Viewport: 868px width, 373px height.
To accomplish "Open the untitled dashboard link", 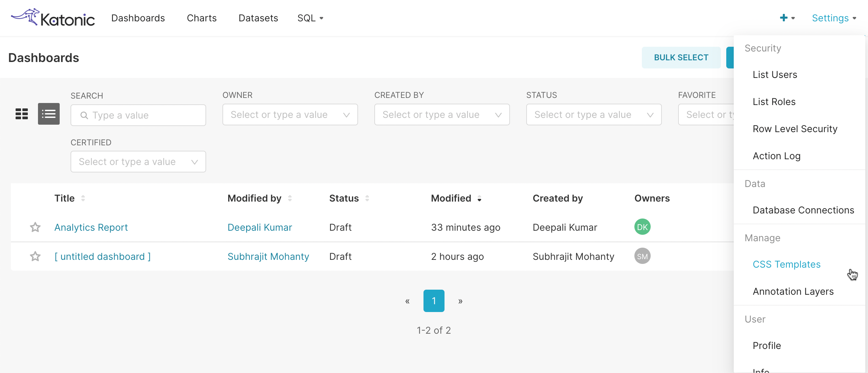I will tap(102, 256).
